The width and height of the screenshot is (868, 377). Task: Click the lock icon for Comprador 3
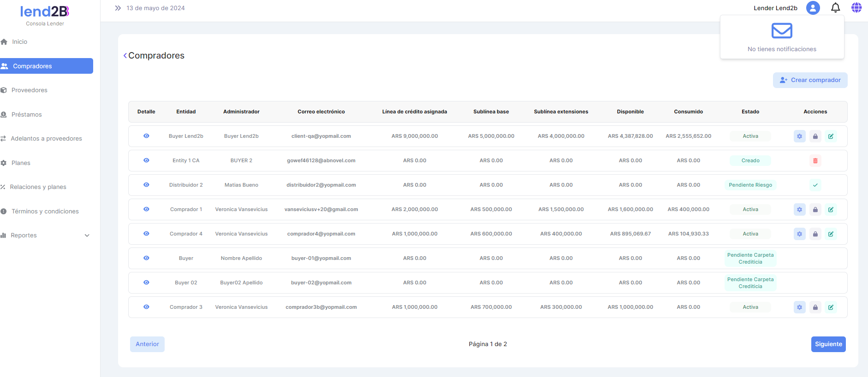tap(815, 307)
